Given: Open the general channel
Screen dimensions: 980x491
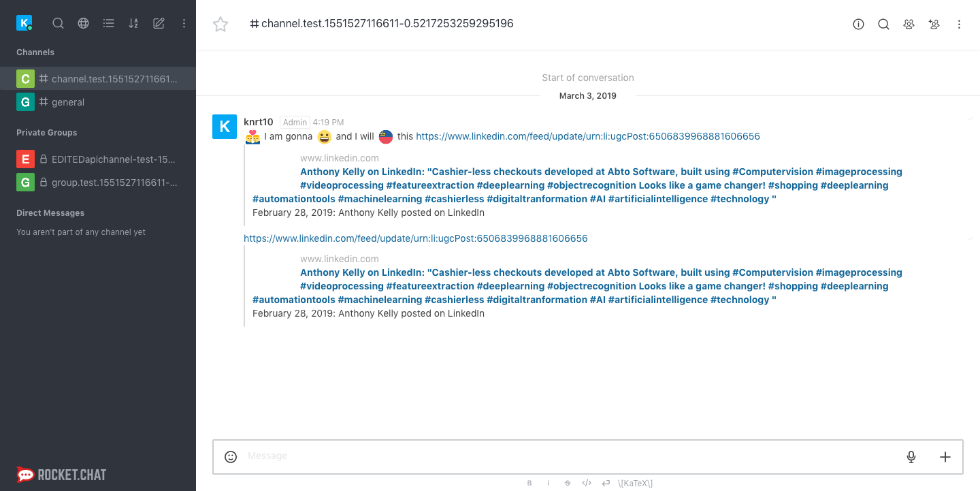Looking at the screenshot, I should 98,102.
